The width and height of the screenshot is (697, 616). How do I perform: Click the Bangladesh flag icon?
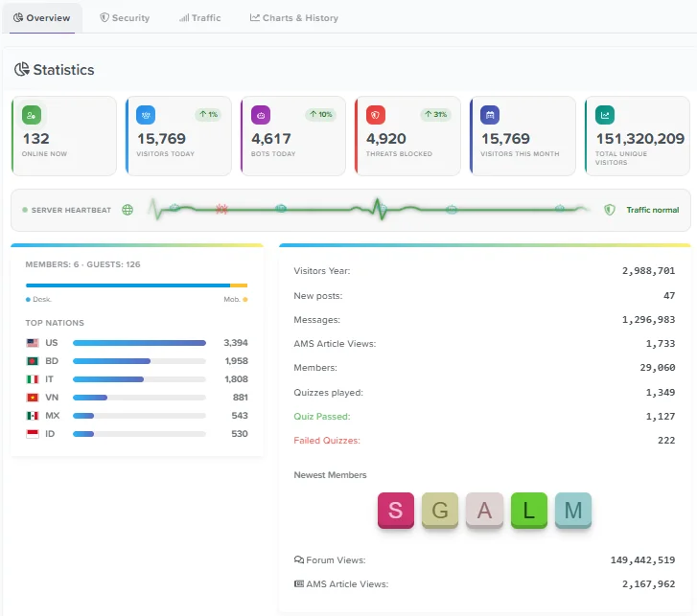pyautogui.click(x=33, y=361)
